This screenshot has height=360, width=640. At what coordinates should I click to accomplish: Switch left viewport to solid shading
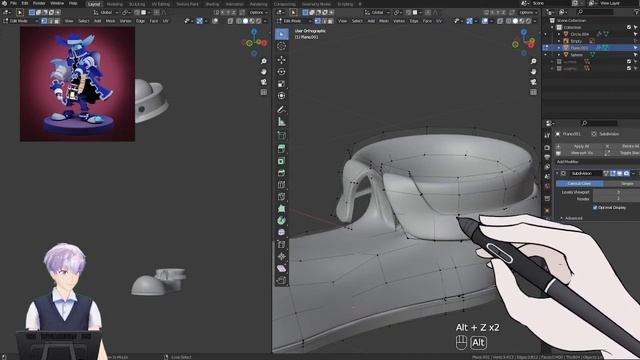pyautogui.click(x=245, y=21)
